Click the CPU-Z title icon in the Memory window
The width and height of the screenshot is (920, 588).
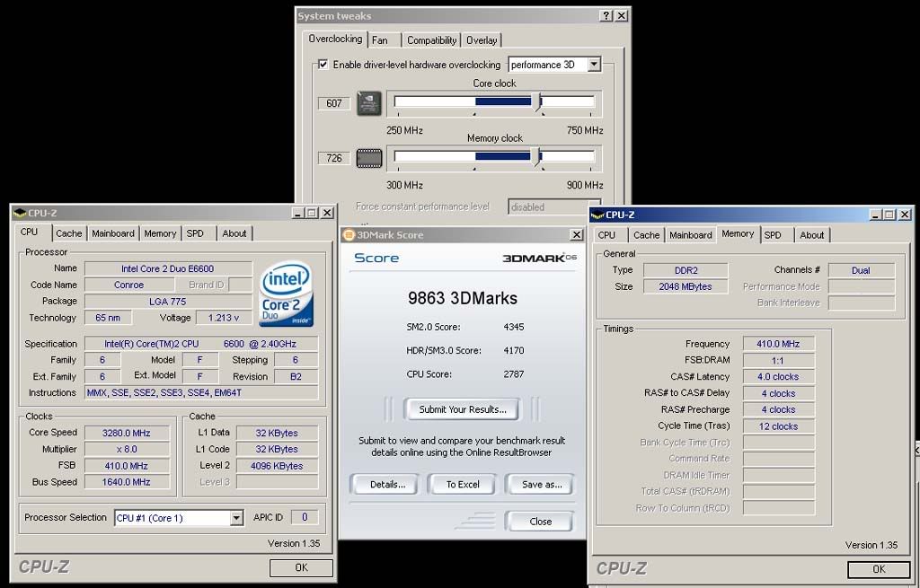[x=597, y=215]
